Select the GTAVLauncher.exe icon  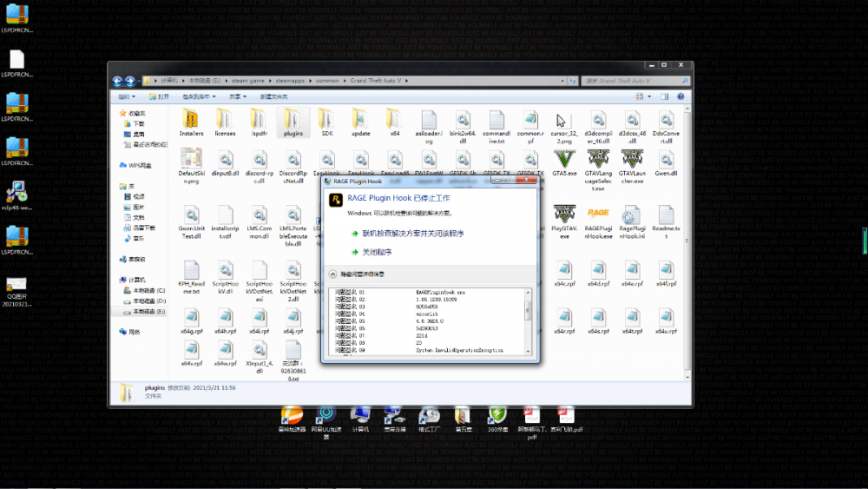632,167
